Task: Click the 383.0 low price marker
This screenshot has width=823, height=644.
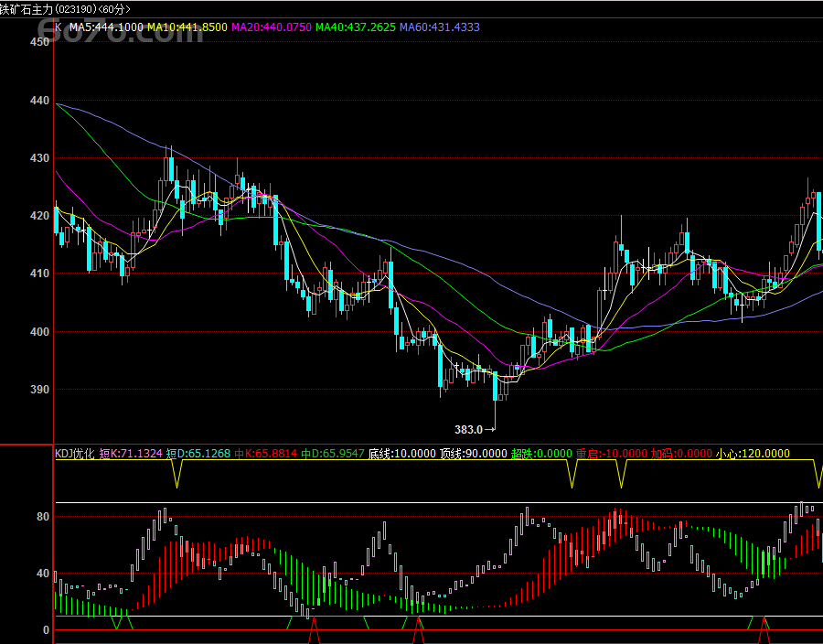Action: [468, 428]
